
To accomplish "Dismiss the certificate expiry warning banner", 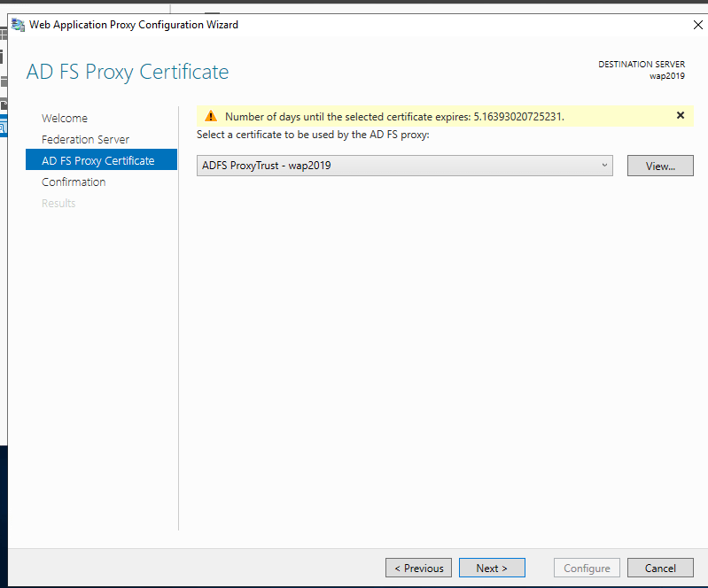I will [x=681, y=115].
